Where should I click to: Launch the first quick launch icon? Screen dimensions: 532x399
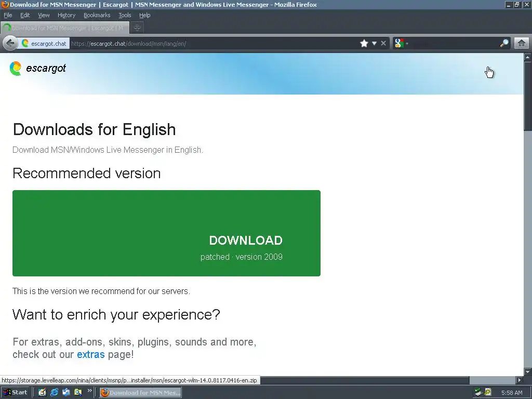pos(42,393)
